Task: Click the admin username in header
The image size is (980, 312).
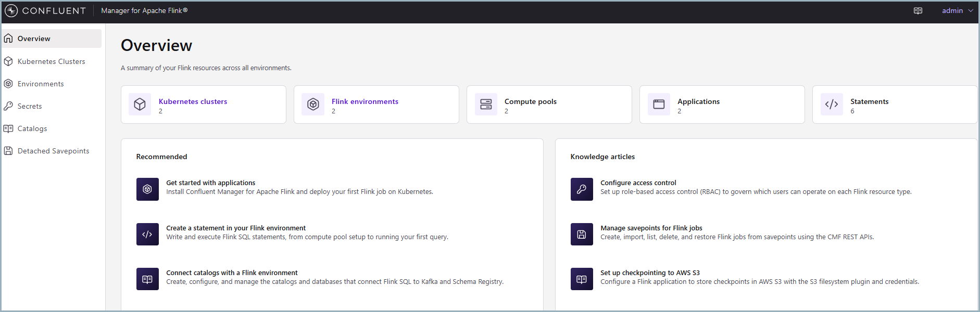Action: pos(952,11)
